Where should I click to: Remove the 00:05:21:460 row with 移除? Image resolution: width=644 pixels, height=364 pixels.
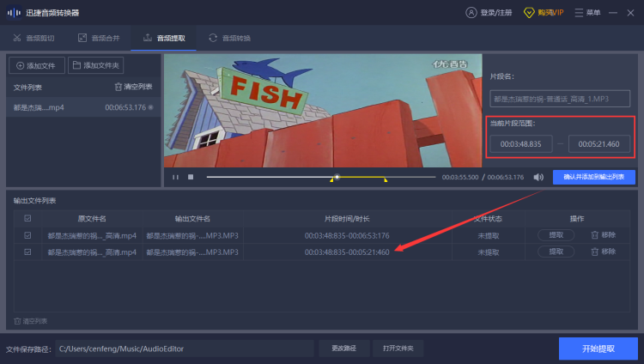pyautogui.click(x=604, y=252)
